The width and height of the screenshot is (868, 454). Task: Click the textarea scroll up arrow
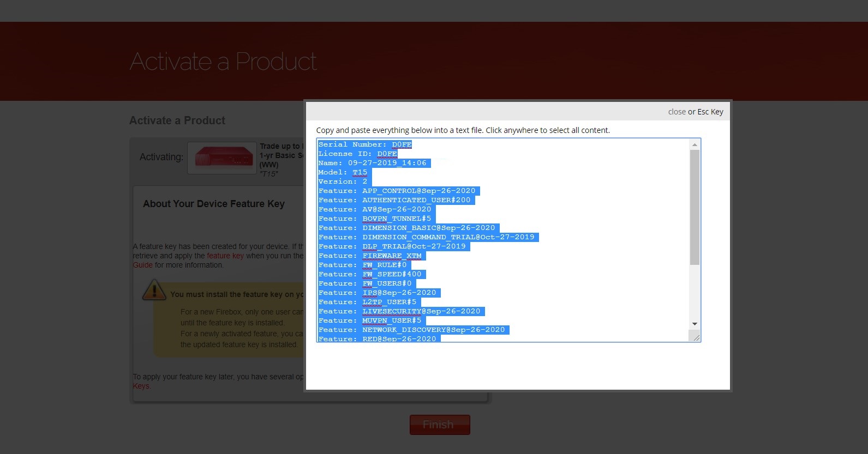pos(695,144)
